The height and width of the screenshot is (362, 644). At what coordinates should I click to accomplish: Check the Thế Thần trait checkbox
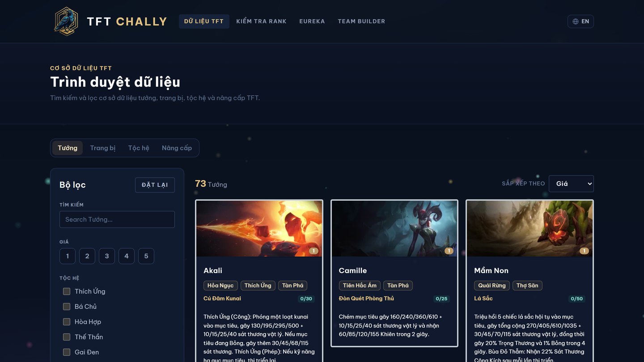click(67, 337)
